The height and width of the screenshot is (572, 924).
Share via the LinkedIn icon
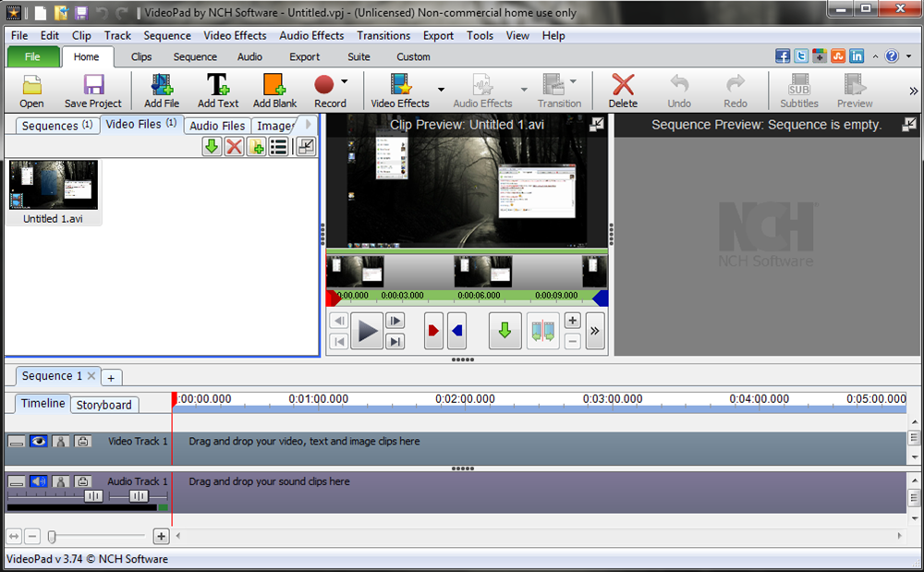pos(857,56)
